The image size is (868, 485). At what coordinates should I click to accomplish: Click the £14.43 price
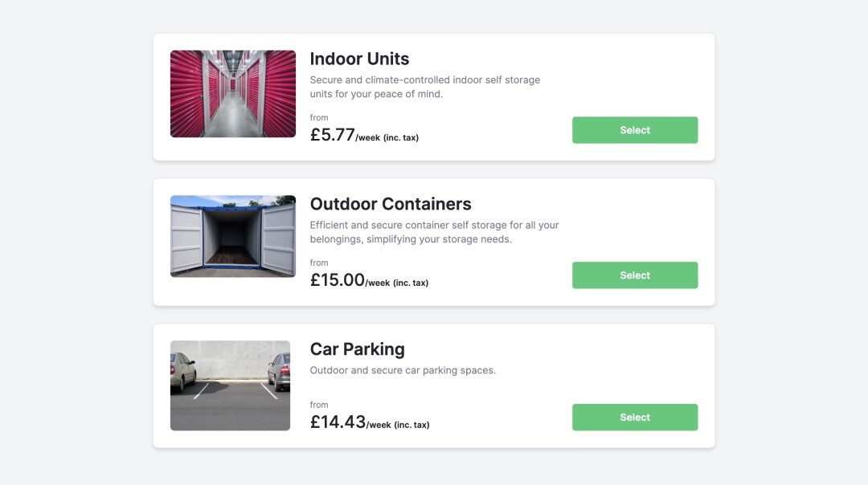coord(338,422)
